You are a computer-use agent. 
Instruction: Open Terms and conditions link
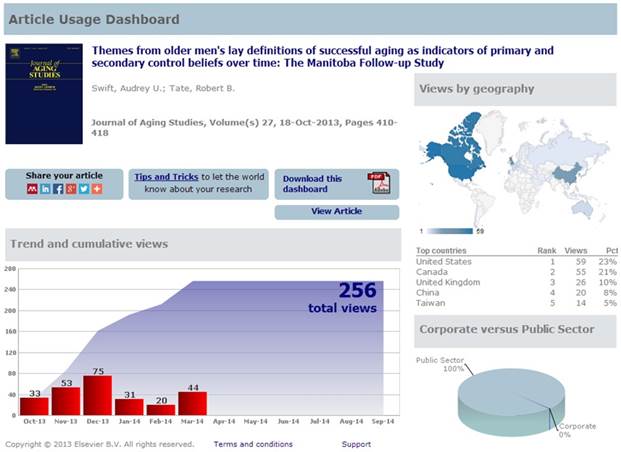pos(253,444)
